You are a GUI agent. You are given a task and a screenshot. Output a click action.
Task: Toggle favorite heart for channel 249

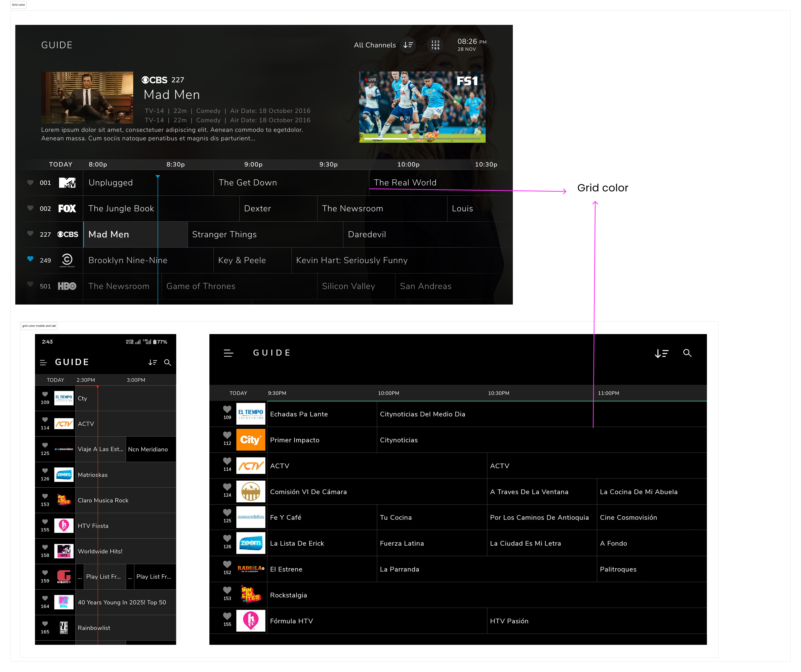31,259
